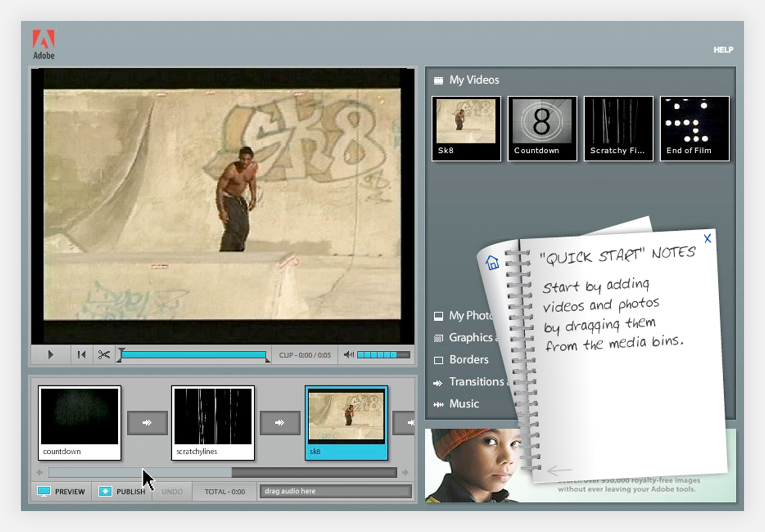Select the sk8 clip in the storyboard

[346, 423]
